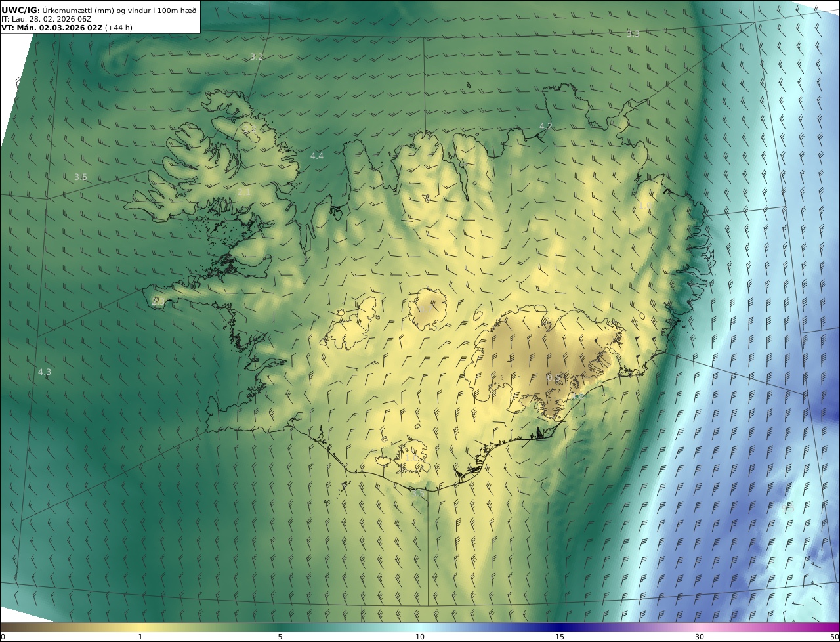Click the map value label '3.3'

(633, 33)
